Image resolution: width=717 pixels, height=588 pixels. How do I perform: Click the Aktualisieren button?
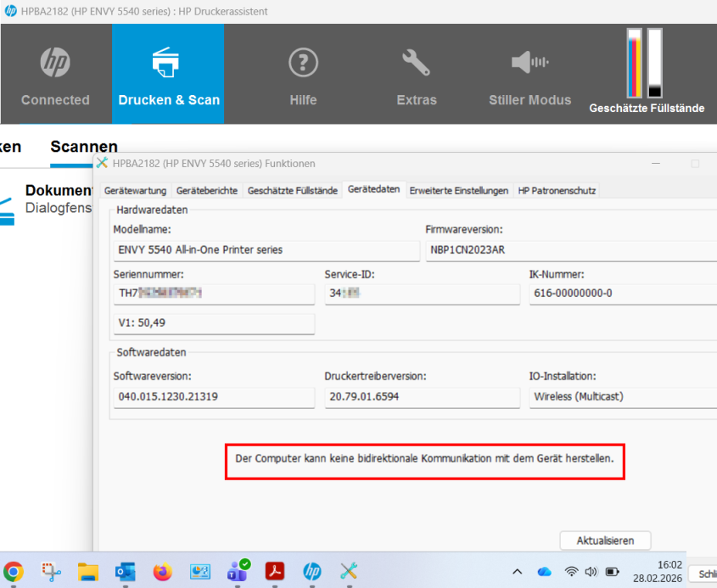(x=605, y=540)
